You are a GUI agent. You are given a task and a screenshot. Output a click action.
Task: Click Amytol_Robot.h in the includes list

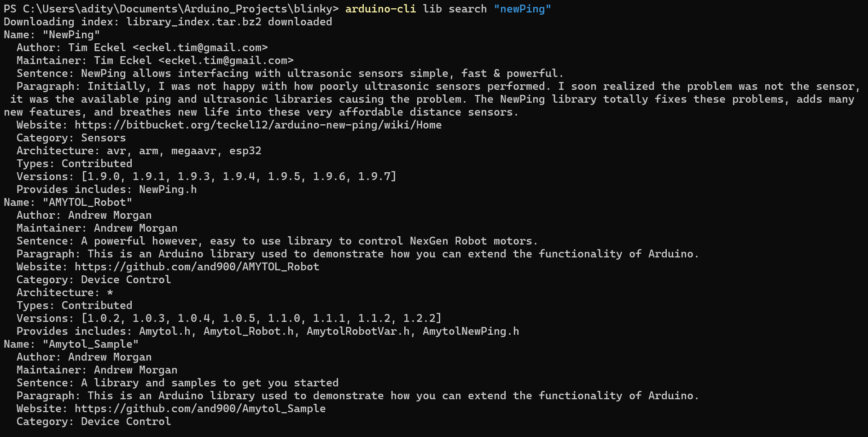tap(248, 332)
